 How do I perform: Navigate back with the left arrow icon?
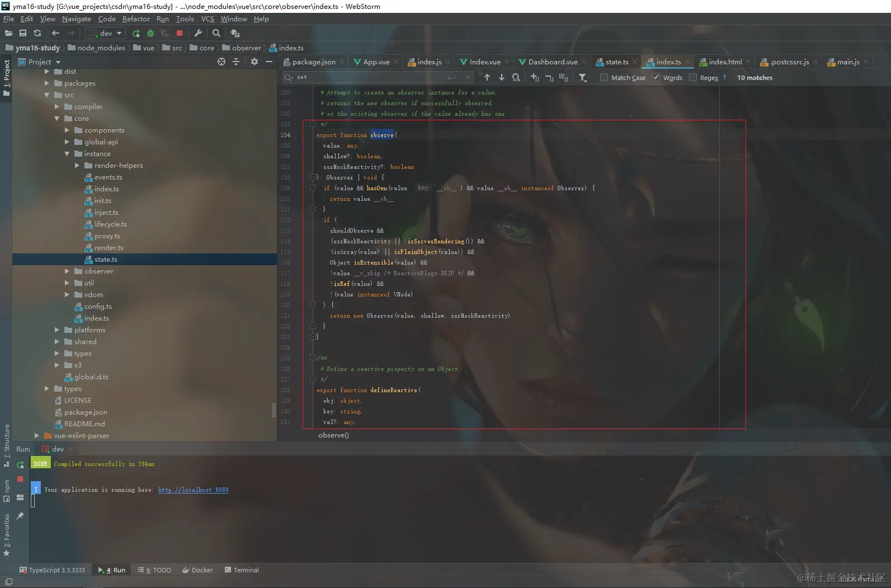pos(55,33)
